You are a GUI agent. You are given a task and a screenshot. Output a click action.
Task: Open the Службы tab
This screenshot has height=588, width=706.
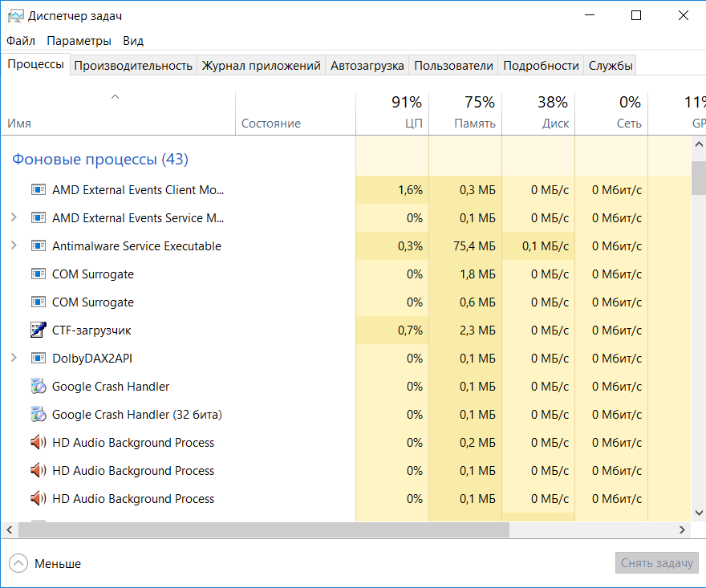[x=611, y=66]
